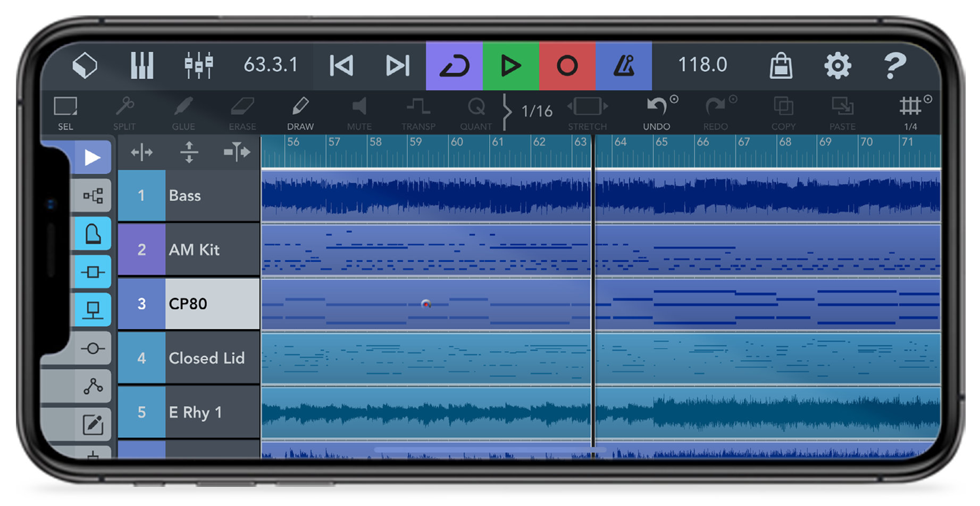Enable the metronome click

[625, 65]
